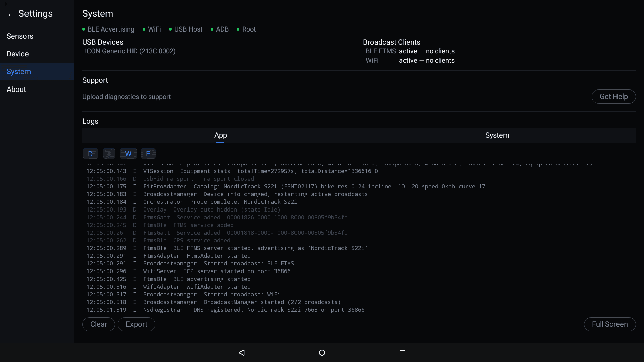Tap the BLE Advertising status indicator dot
Screen dimensions: 644x362
coord(83,29)
